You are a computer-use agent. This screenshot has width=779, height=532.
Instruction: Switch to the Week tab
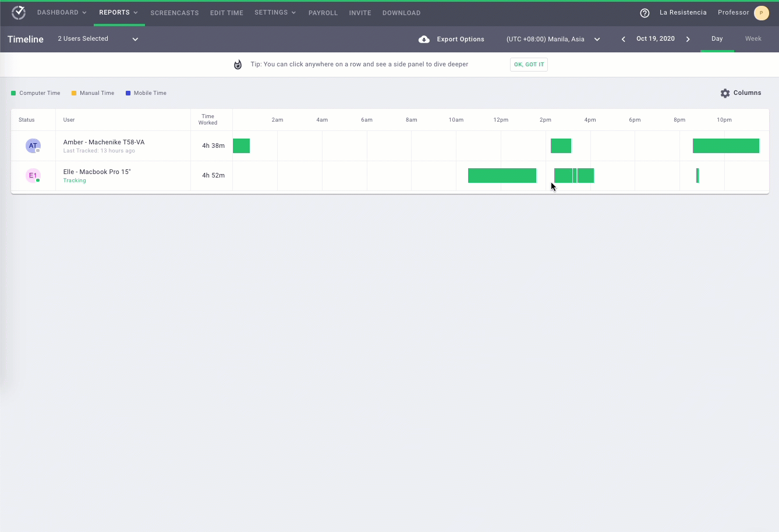click(753, 39)
